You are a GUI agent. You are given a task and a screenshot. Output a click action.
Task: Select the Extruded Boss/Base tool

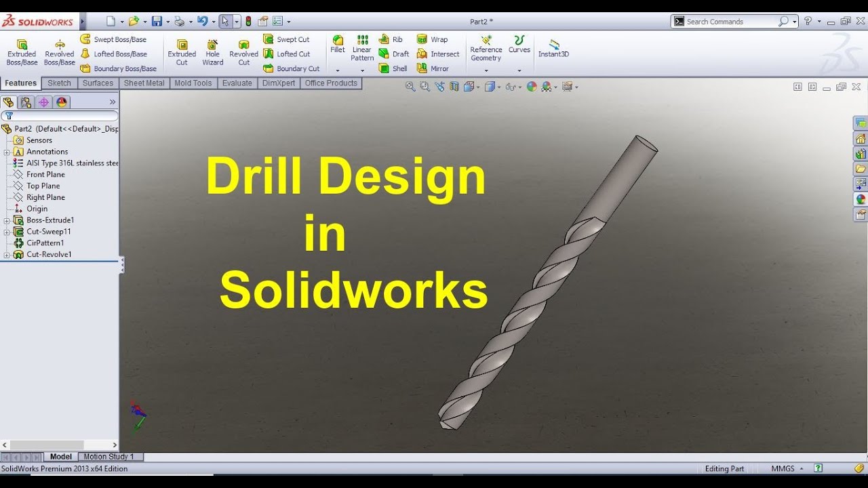[x=22, y=52]
